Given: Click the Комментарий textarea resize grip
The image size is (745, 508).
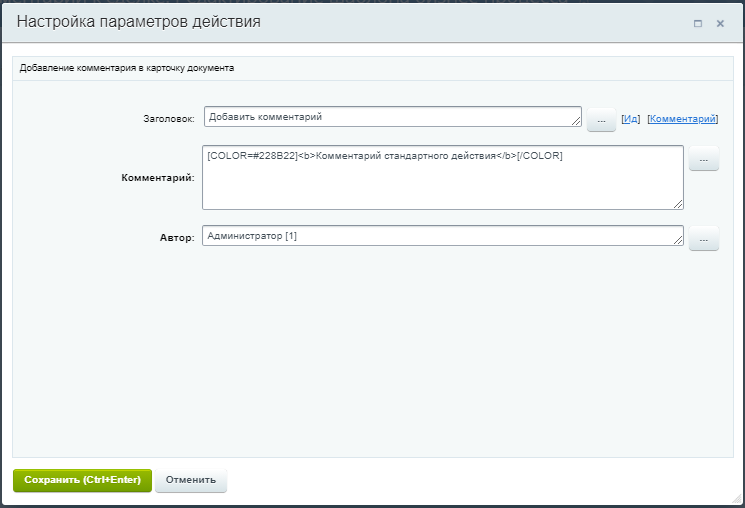Looking at the screenshot, I should pyautogui.click(x=678, y=204).
